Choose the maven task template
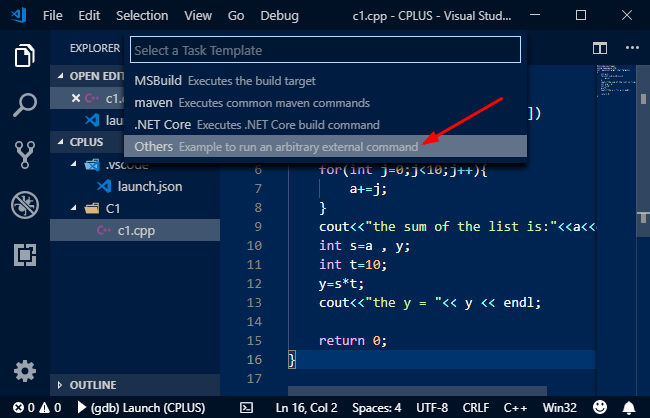 pyautogui.click(x=325, y=102)
